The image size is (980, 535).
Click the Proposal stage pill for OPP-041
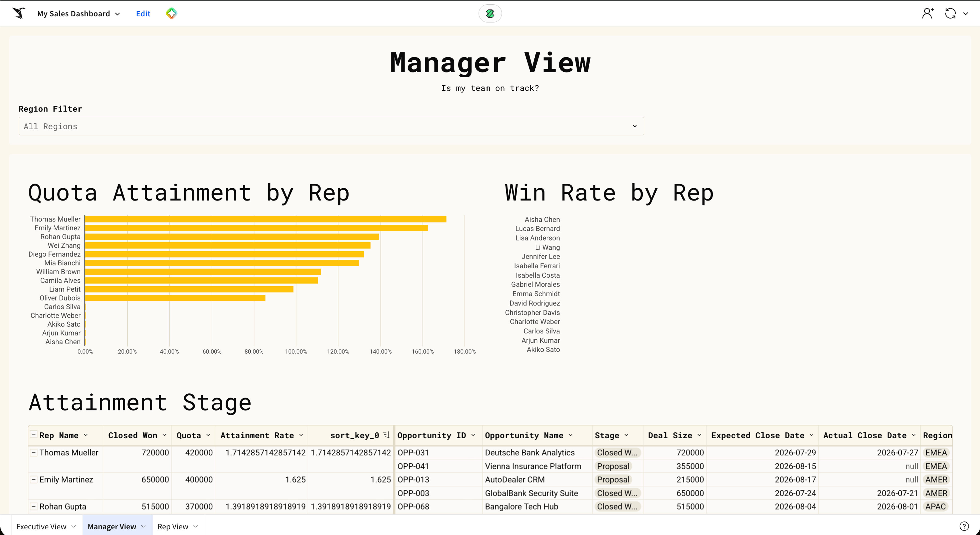(613, 466)
